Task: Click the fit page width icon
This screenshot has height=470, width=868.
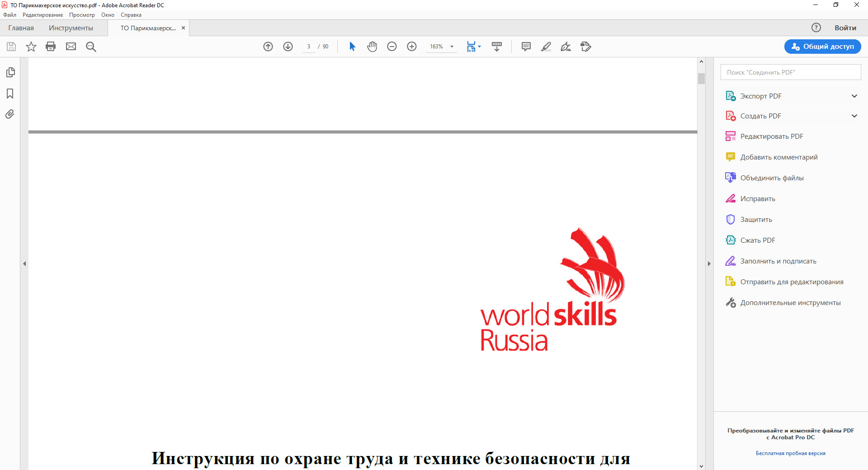Action: pos(471,47)
